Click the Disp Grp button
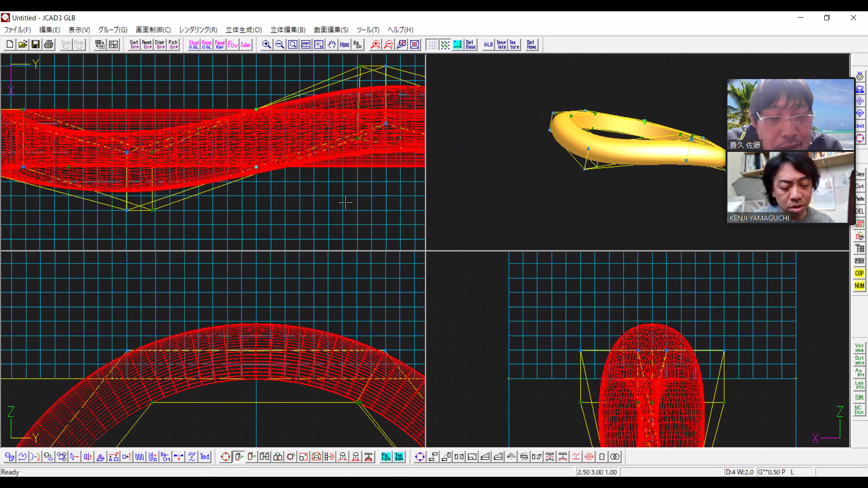The image size is (868, 488). click(160, 44)
